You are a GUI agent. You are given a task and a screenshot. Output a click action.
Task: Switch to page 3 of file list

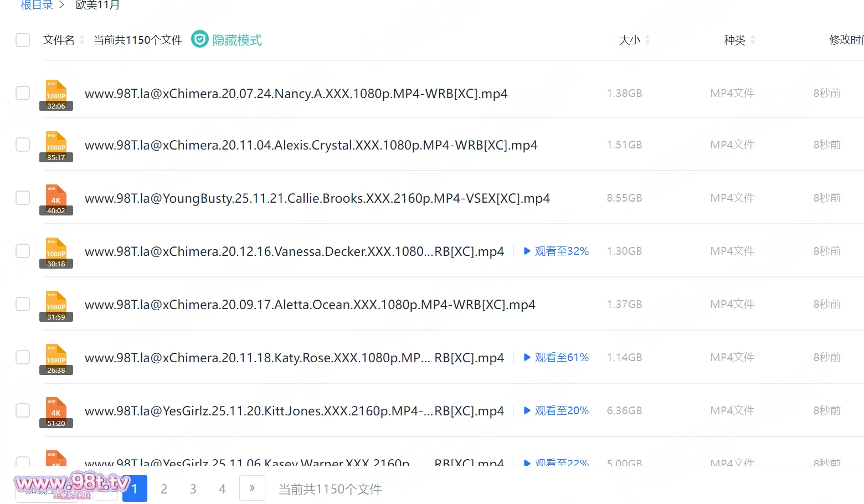(x=193, y=489)
